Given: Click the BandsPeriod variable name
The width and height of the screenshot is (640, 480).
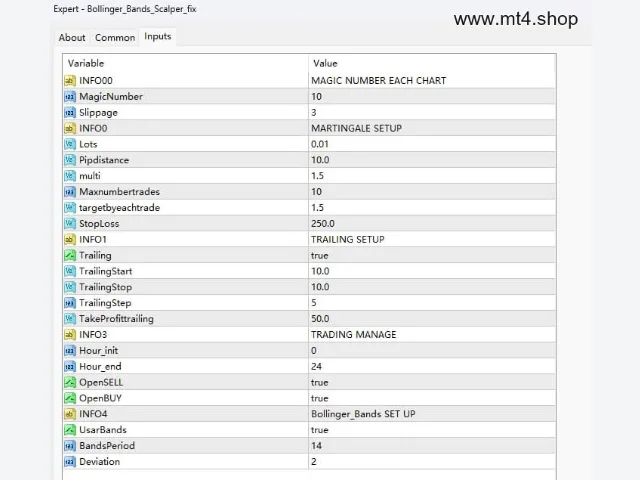Looking at the screenshot, I should (x=107, y=446).
